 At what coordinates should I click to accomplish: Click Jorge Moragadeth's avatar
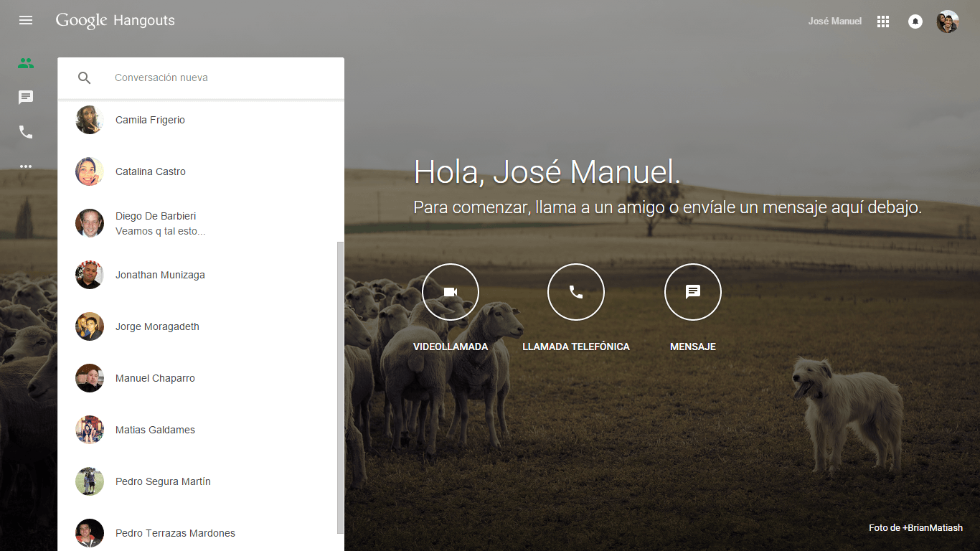point(90,326)
